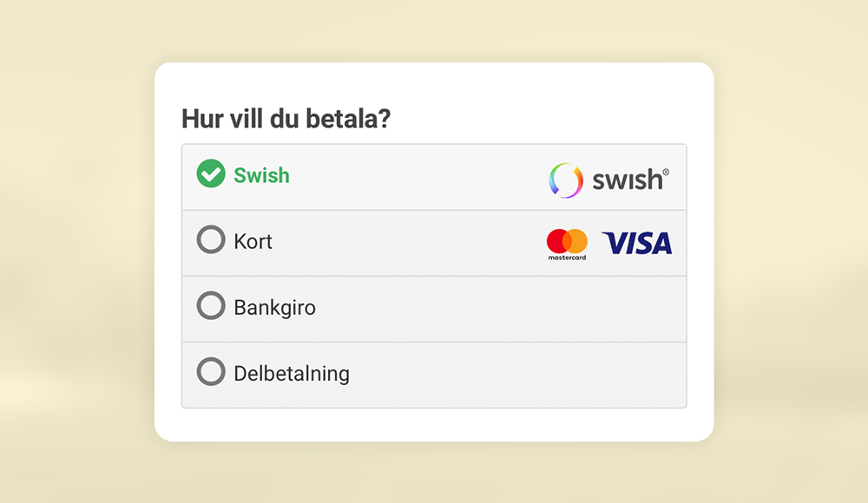Image resolution: width=868 pixels, height=503 pixels.
Task: Click the card logos in the Kort row
Action: coord(603,242)
